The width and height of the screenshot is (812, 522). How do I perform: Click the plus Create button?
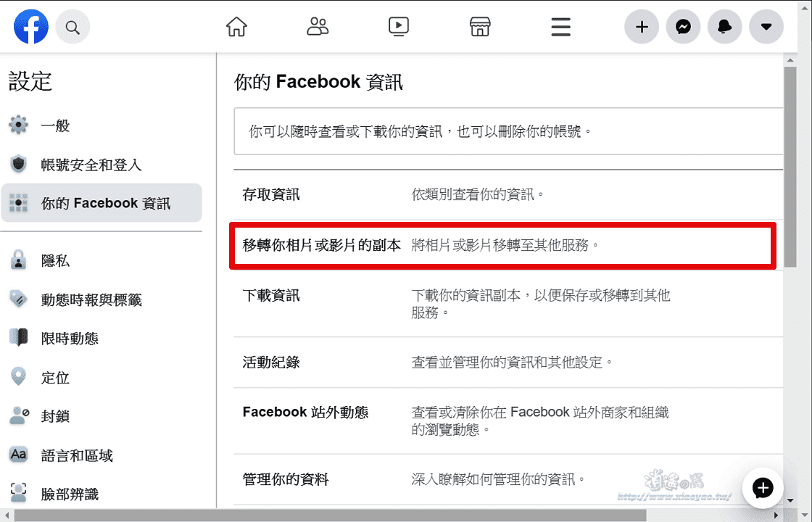coord(642,26)
